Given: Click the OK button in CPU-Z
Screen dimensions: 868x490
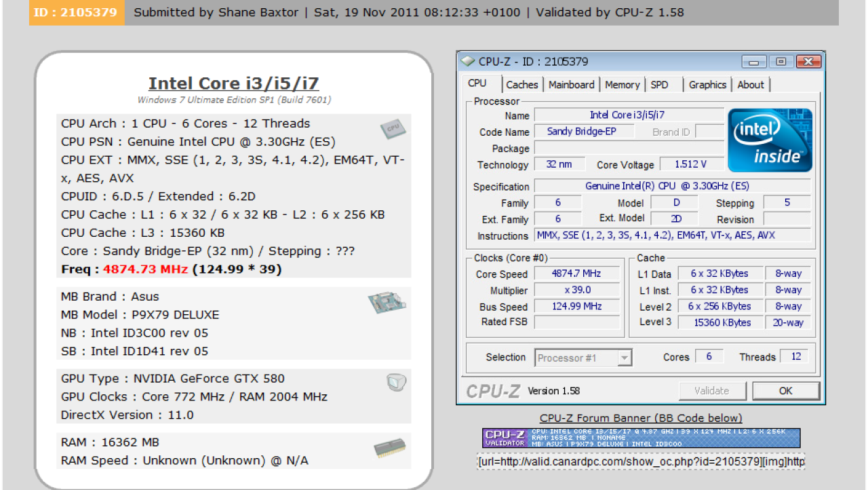Looking at the screenshot, I should coord(785,391).
